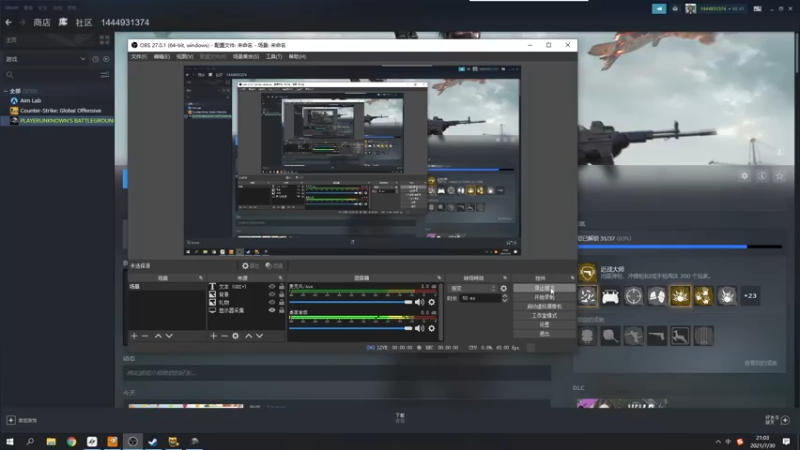Viewport: 800px width, 450px height.
Task: Open OBS 视图(V) menu
Action: pyautogui.click(x=184, y=57)
